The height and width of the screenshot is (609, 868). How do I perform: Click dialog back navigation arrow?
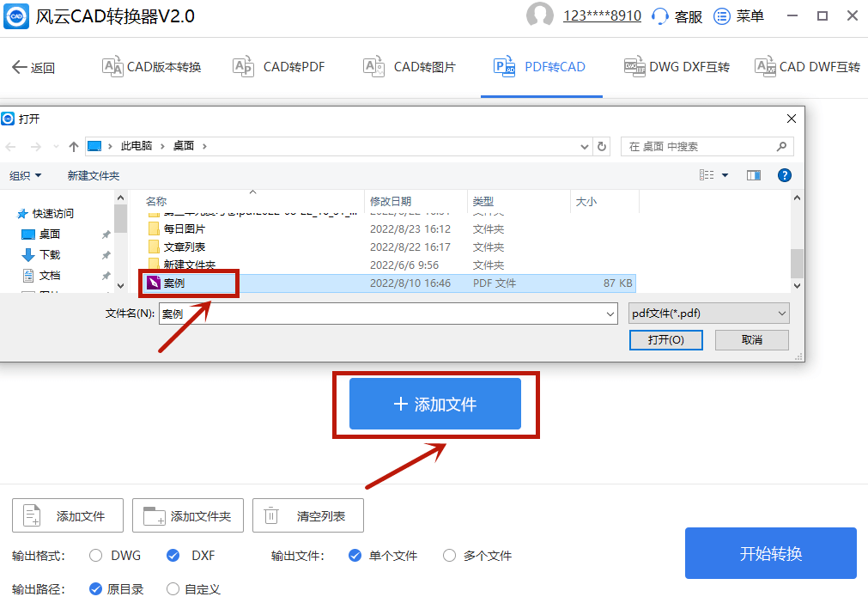click(11, 147)
